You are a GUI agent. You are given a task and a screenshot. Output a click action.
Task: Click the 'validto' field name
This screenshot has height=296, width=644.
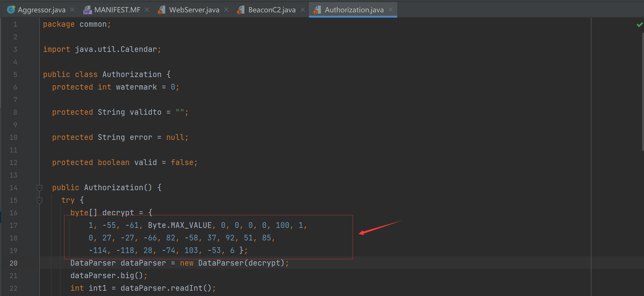[145, 112]
